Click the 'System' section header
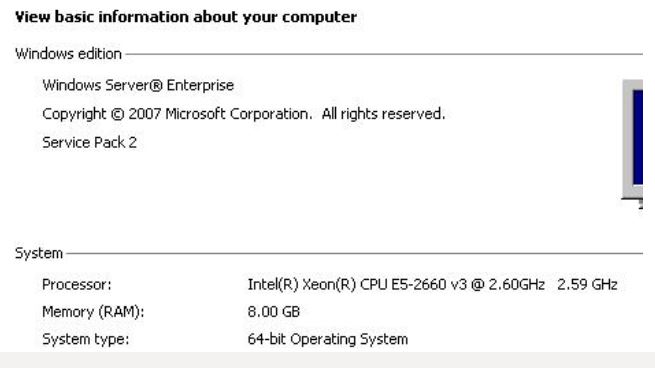The height and width of the screenshot is (368, 655). pos(39,253)
